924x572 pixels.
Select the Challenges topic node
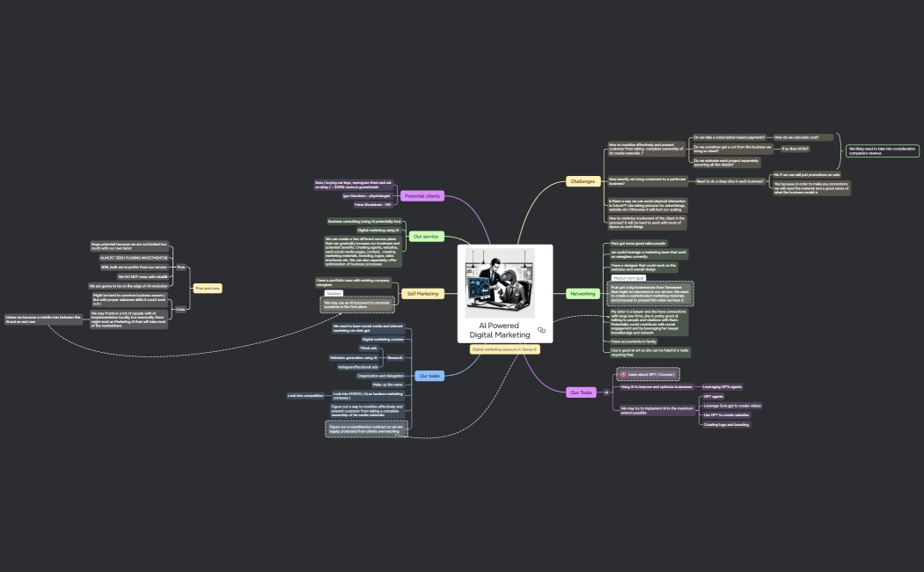click(x=583, y=181)
